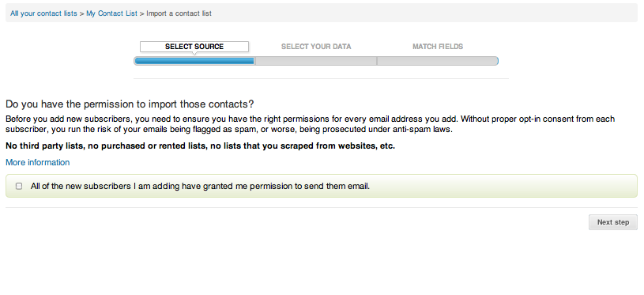
Task: Go to the Next step
Action: click(612, 222)
